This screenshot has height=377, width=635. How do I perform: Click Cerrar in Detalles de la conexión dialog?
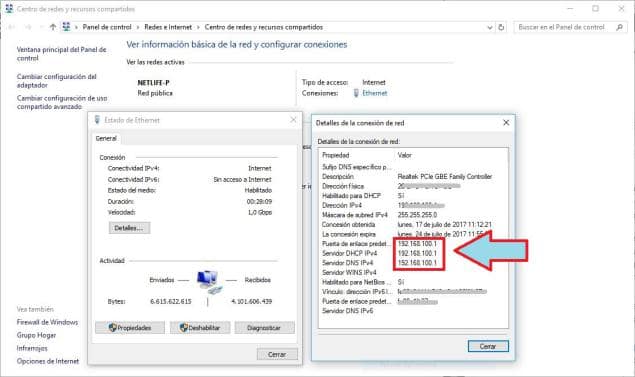tap(488, 346)
